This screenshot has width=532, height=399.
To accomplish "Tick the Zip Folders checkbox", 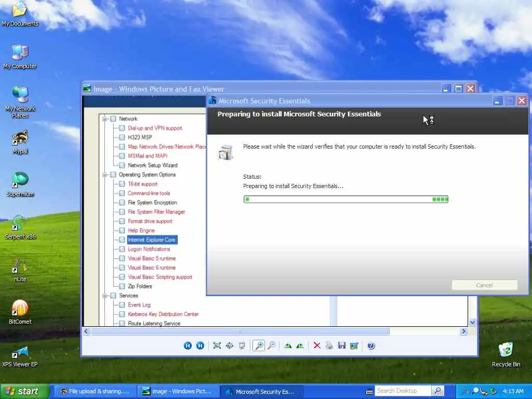I will click(122, 286).
